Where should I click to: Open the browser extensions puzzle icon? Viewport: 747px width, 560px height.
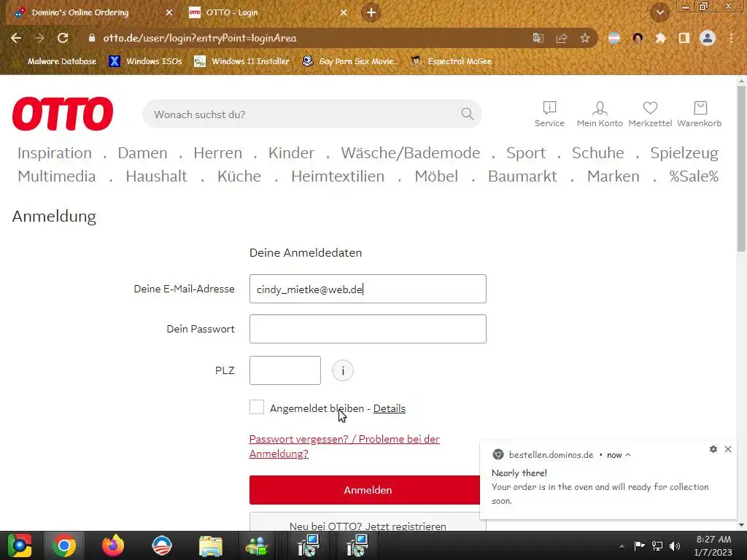[x=661, y=38]
